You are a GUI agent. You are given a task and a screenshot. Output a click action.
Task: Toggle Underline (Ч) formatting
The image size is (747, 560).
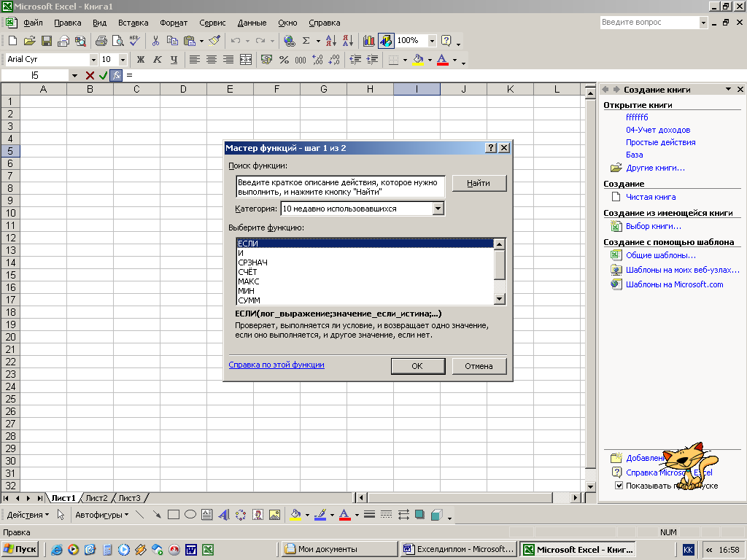[x=174, y=60]
